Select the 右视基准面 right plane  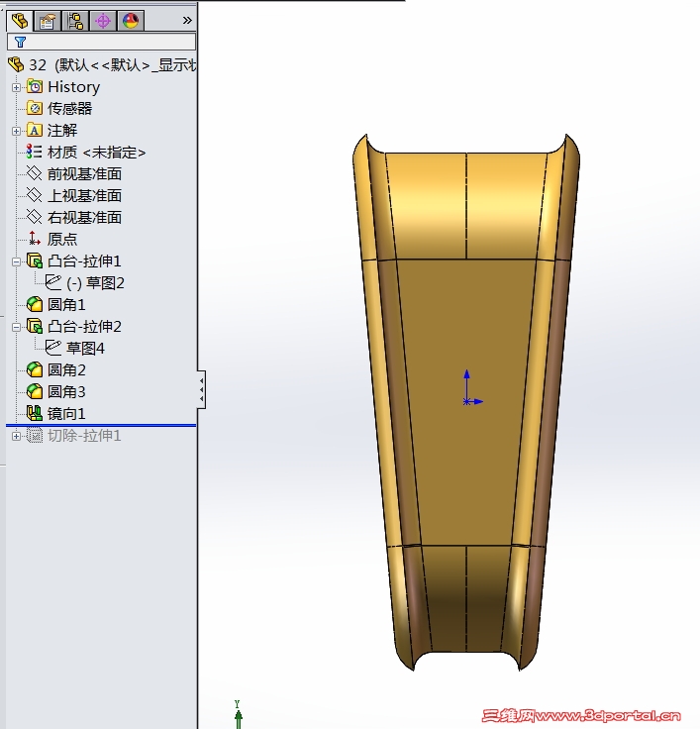click(84, 218)
